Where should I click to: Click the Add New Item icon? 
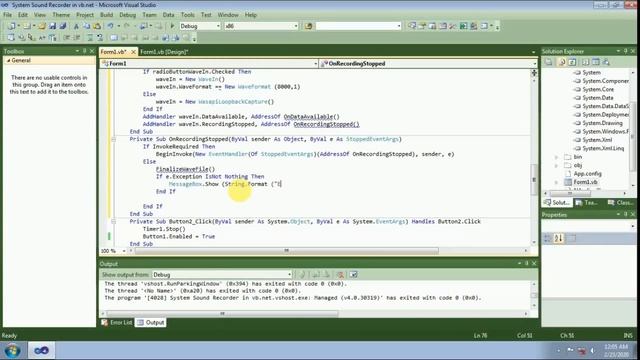click(27, 26)
